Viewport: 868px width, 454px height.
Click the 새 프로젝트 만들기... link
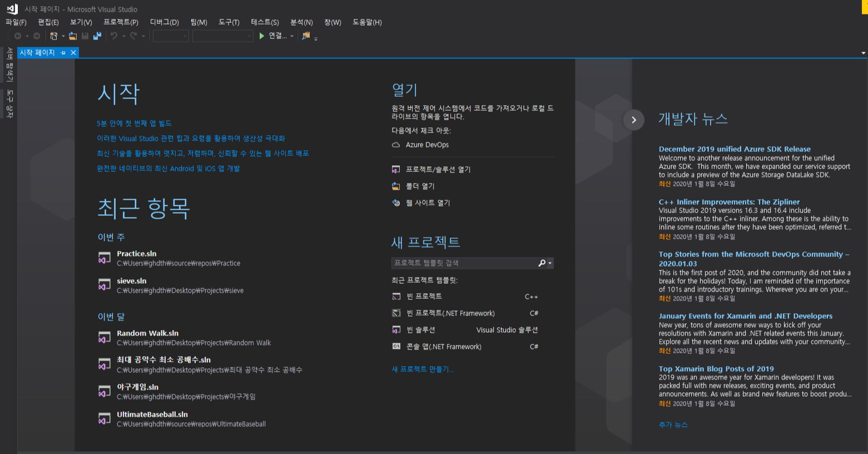(x=423, y=369)
